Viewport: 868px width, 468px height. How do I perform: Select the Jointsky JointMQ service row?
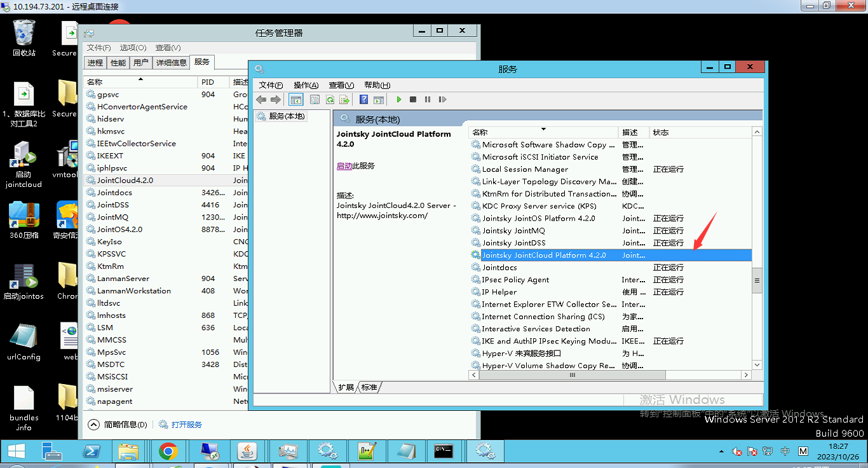click(x=610, y=231)
